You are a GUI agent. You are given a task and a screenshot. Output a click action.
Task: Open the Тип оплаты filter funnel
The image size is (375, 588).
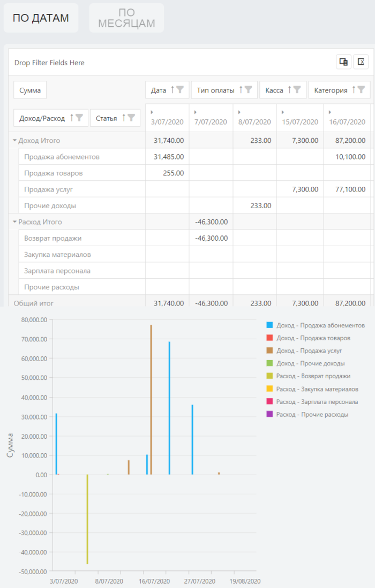click(248, 90)
